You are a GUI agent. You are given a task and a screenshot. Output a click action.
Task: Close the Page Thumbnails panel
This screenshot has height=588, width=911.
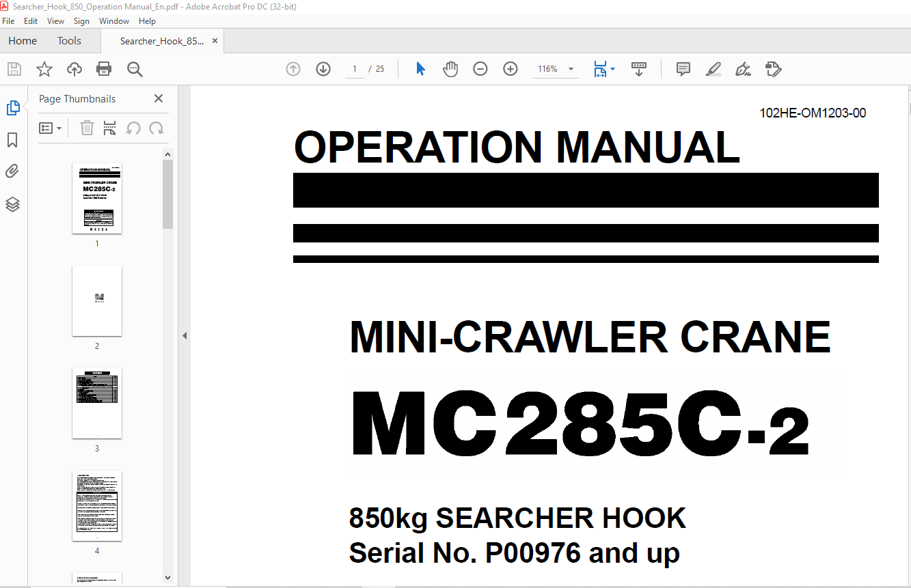[x=159, y=99]
